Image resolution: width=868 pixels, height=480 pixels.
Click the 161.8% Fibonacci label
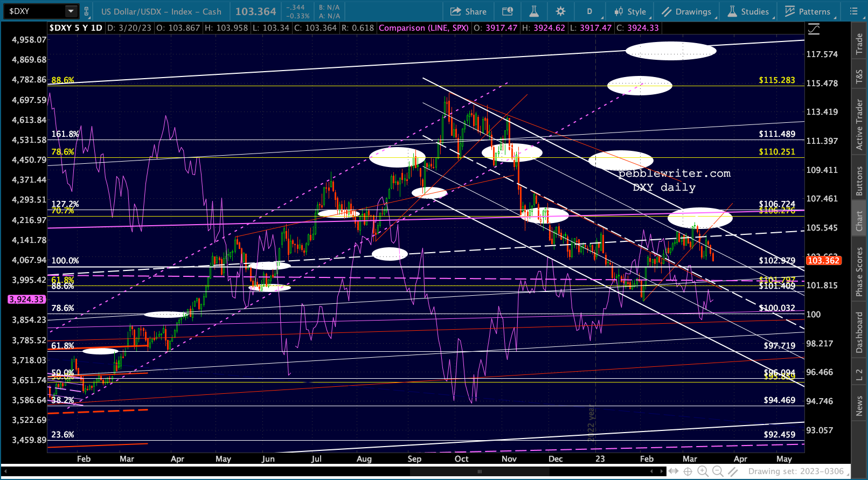pyautogui.click(x=65, y=134)
